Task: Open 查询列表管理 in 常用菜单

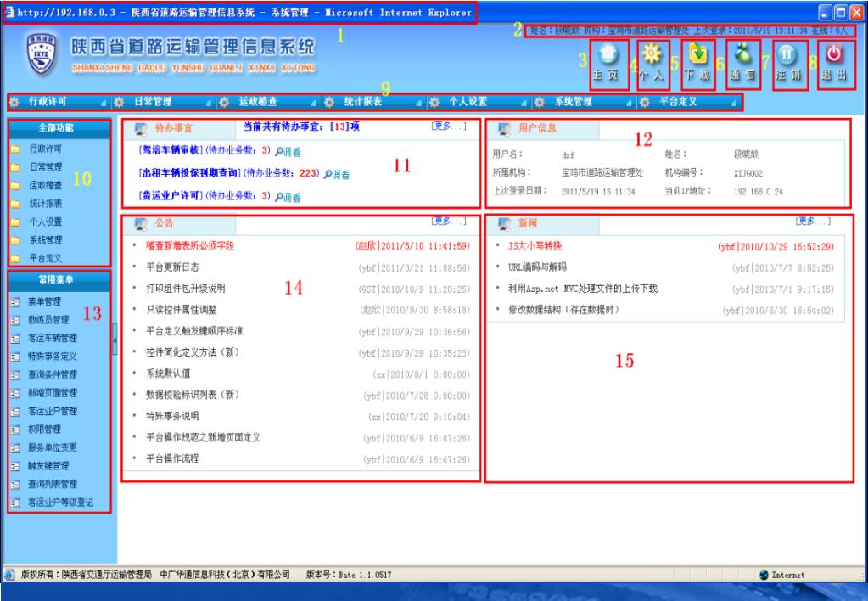Action: coord(53,485)
